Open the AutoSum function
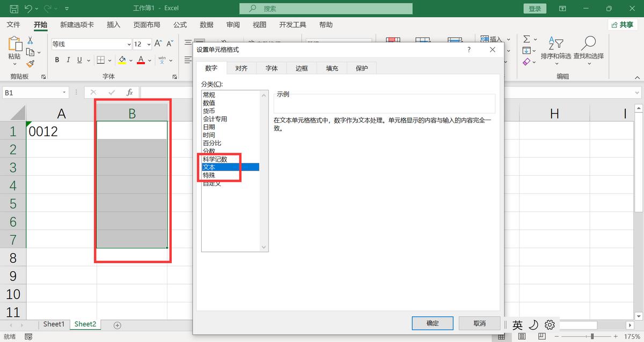 (x=527, y=39)
